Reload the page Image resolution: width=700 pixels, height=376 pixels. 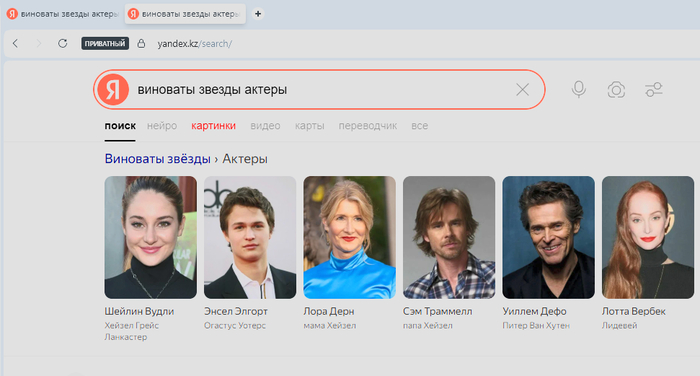62,43
